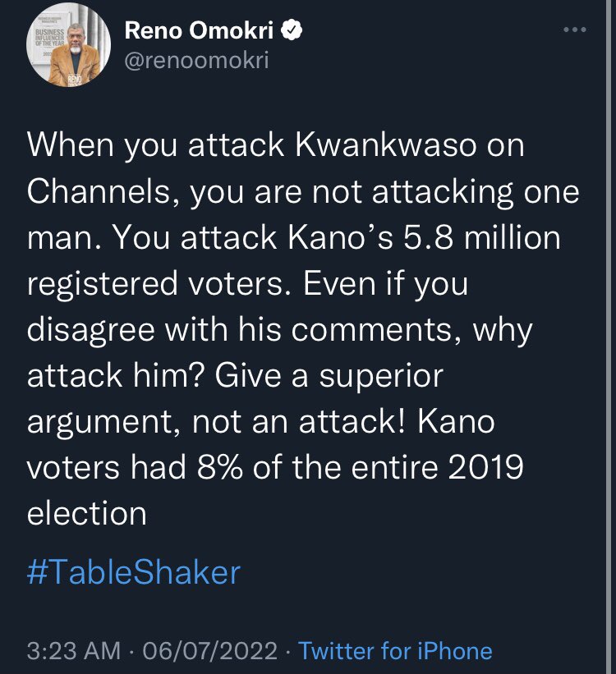Image resolution: width=616 pixels, height=674 pixels.
Task: Click the scrollbar on the right edge
Action: [609, 337]
